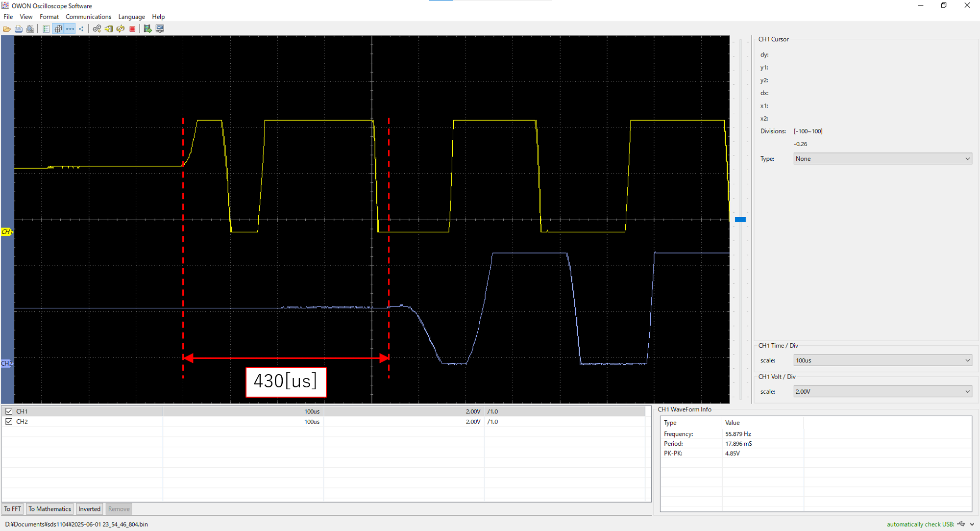
Task: Click the monitor screen toolbar icon
Action: pyautogui.click(x=160, y=29)
